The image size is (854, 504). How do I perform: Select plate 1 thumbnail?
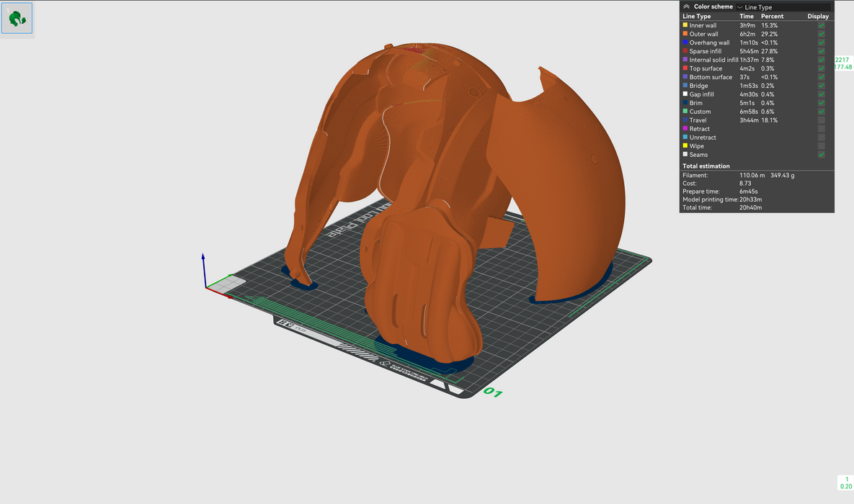17,19
